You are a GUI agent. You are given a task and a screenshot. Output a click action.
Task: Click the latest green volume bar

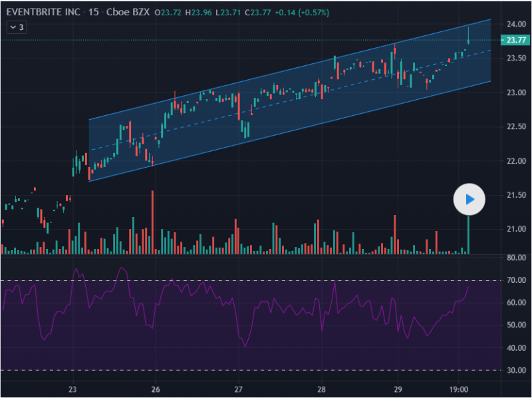tap(469, 236)
